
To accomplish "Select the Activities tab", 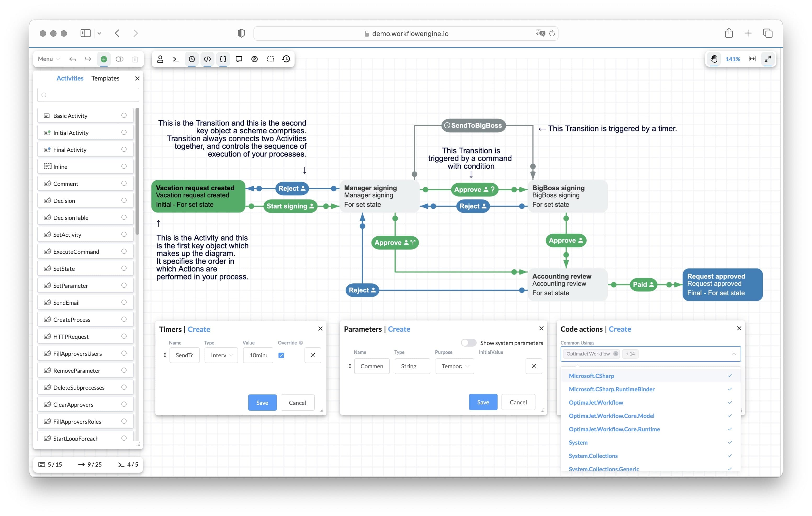I will pyautogui.click(x=70, y=78).
